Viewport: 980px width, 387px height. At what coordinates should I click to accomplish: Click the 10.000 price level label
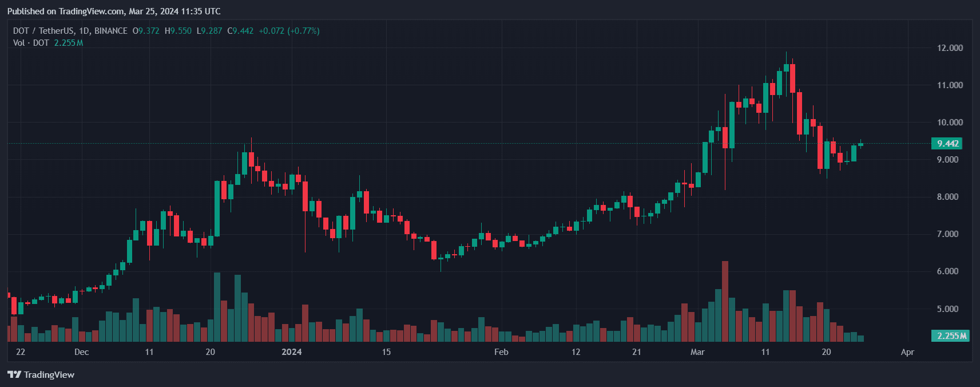pyautogui.click(x=950, y=123)
